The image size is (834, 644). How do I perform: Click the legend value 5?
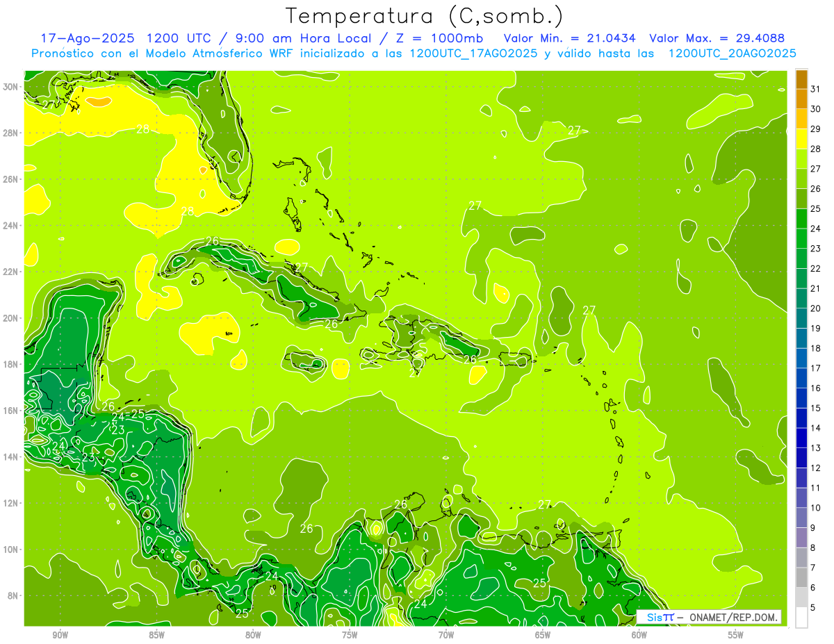(x=812, y=608)
